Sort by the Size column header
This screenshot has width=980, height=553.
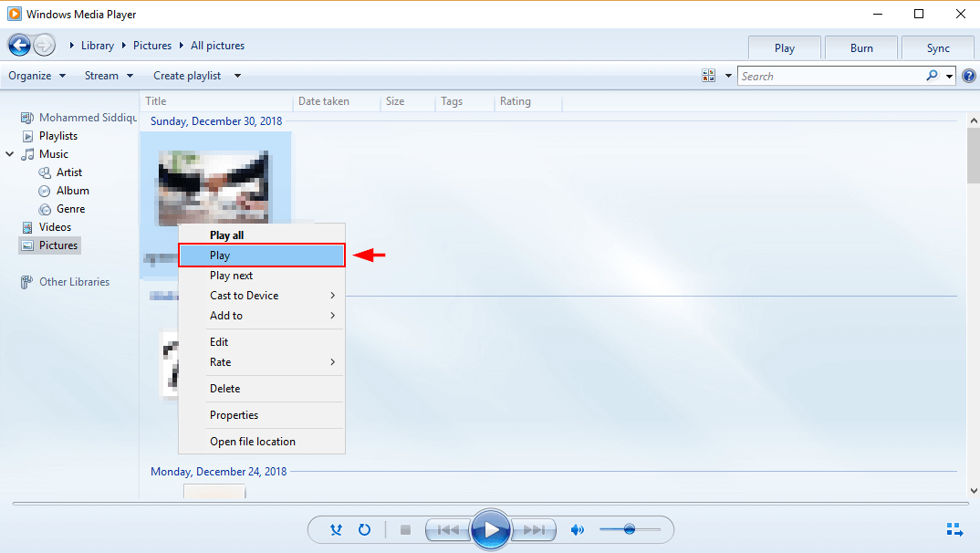point(408,101)
